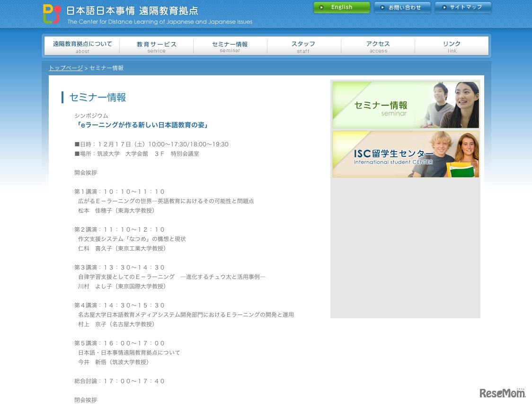Click 第4講演 14:30〜15:30 line

click(119, 305)
